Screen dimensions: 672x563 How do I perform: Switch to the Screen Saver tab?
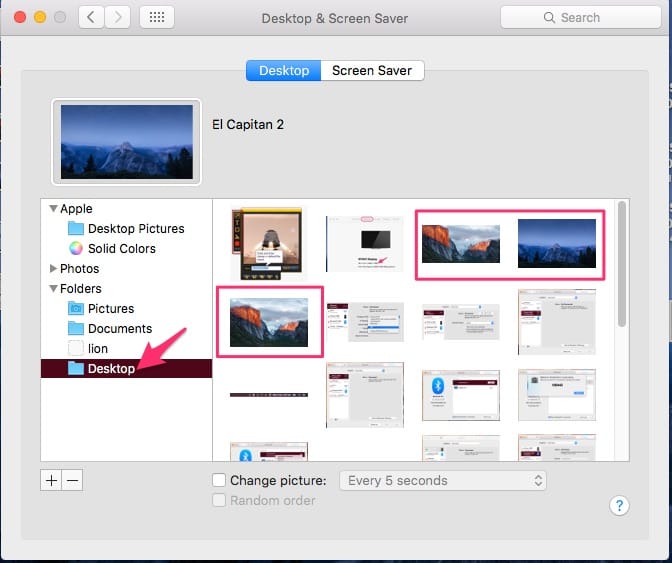click(x=372, y=70)
